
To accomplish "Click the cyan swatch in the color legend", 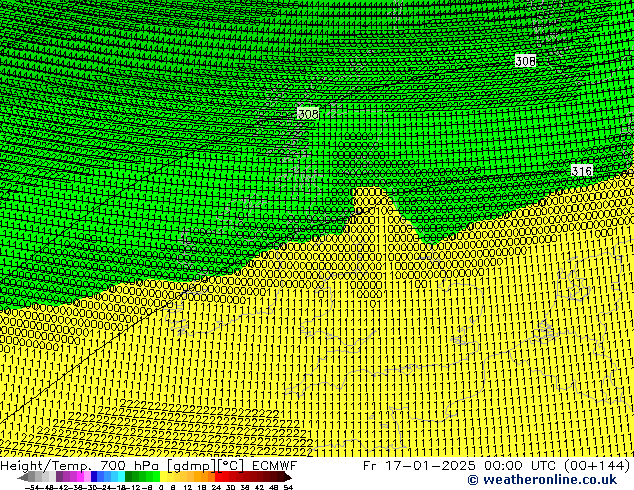I will [x=121, y=477].
